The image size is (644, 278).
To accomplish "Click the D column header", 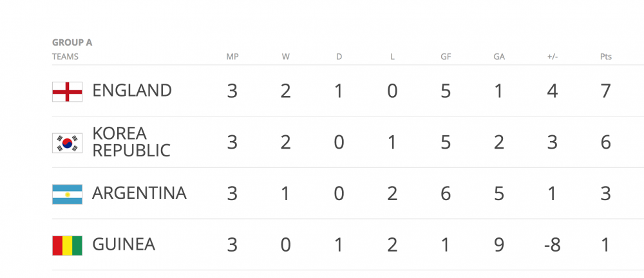I will point(339,57).
